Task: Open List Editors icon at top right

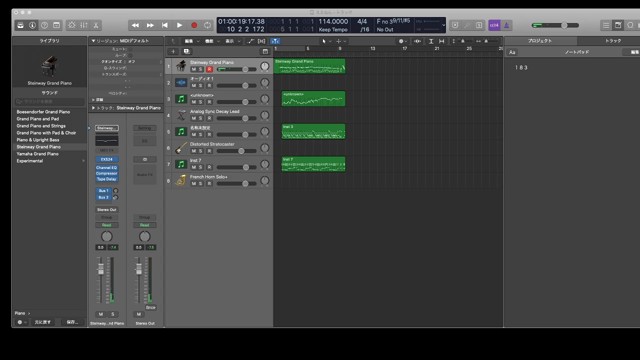Action: tap(606, 25)
